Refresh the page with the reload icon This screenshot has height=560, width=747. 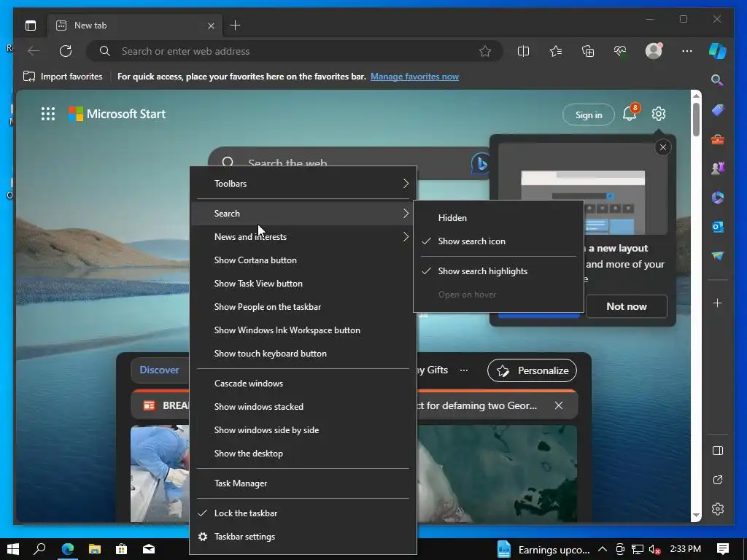tap(66, 51)
